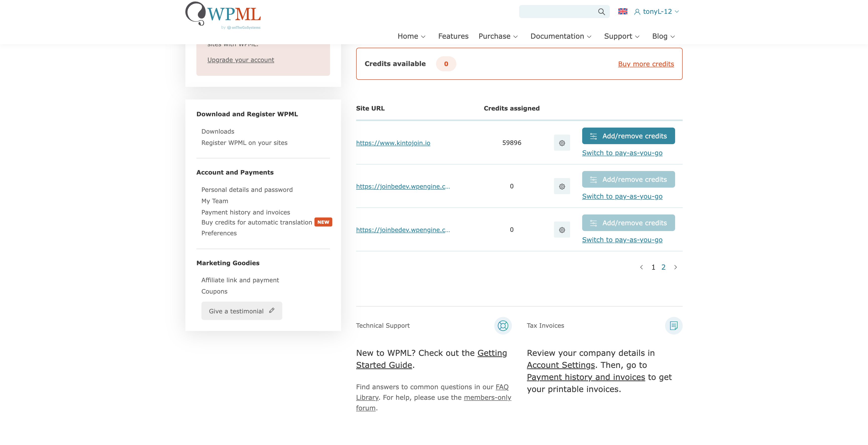Expand the Support menu
The height and width of the screenshot is (445, 868).
click(x=622, y=36)
